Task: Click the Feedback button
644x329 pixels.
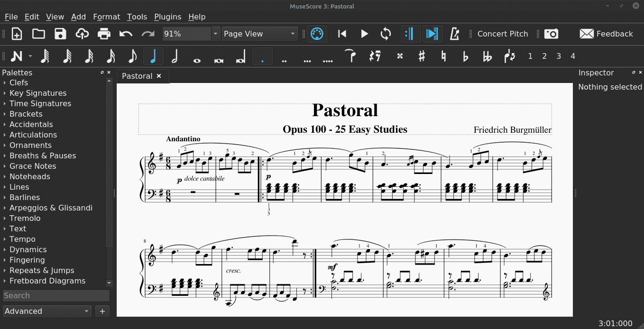Action: pyautogui.click(x=606, y=34)
